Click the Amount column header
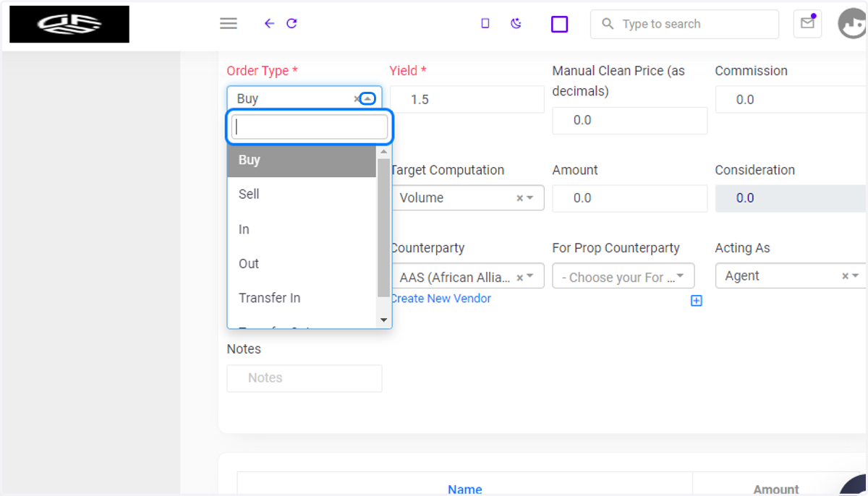 (776, 489)
